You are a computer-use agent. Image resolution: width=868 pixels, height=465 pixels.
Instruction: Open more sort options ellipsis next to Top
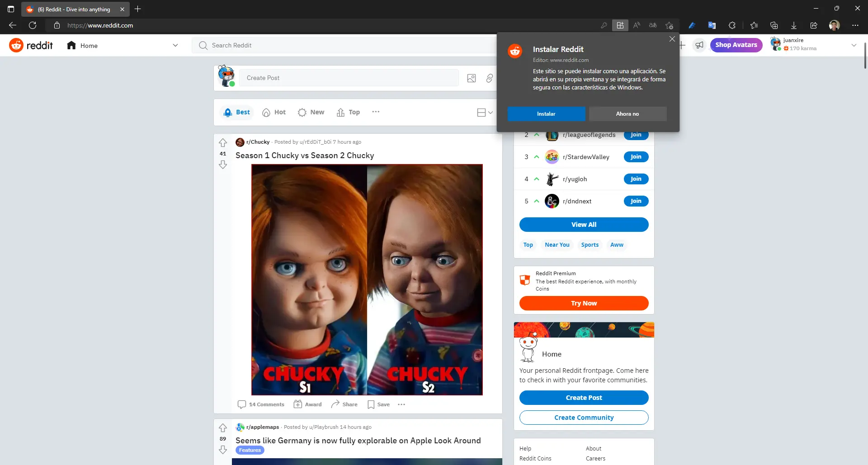point(376,112)
